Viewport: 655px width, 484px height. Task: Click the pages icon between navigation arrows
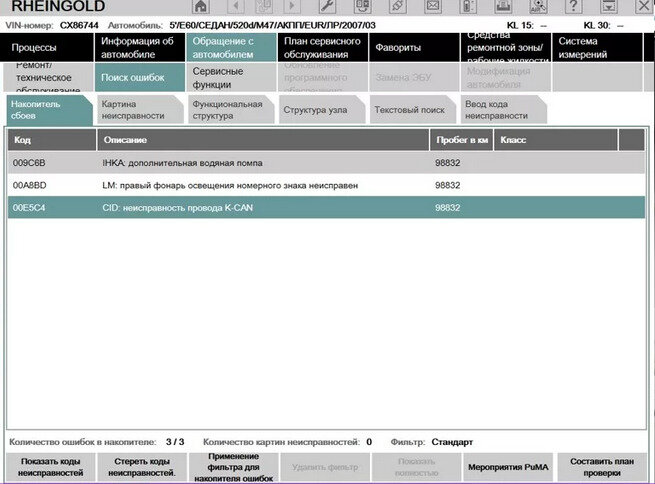[x=264, y=6]
